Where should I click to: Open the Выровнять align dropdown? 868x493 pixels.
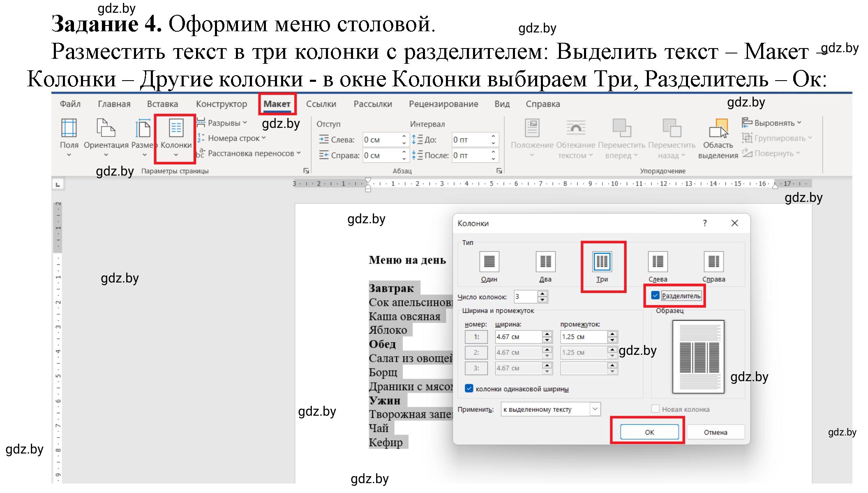(771, 123)
